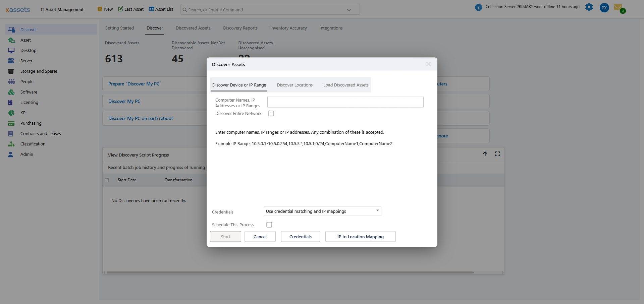Click the horizontal scrollbar in progress panel
Screen dimensions: 644x304
[290, 272]
